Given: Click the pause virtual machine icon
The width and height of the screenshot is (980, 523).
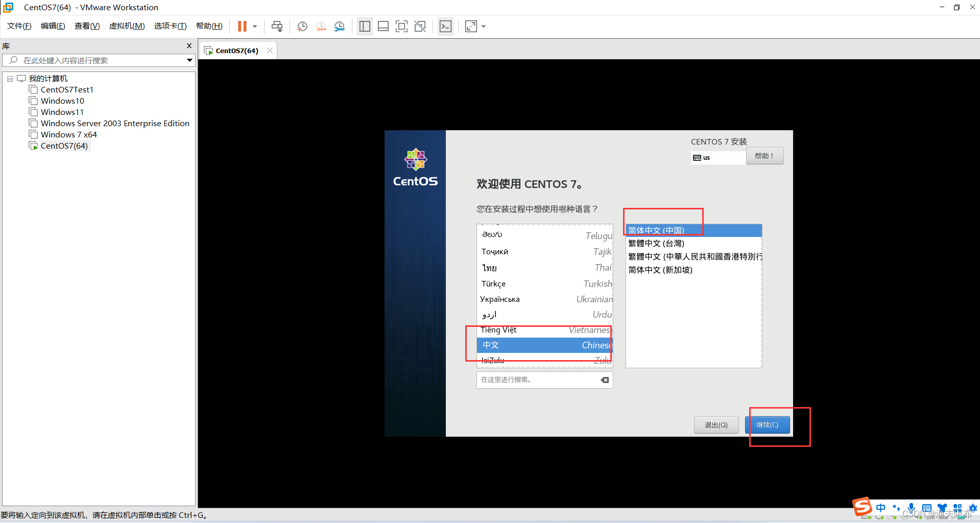Looking at the screenshot, I should [x=242, y=26].
